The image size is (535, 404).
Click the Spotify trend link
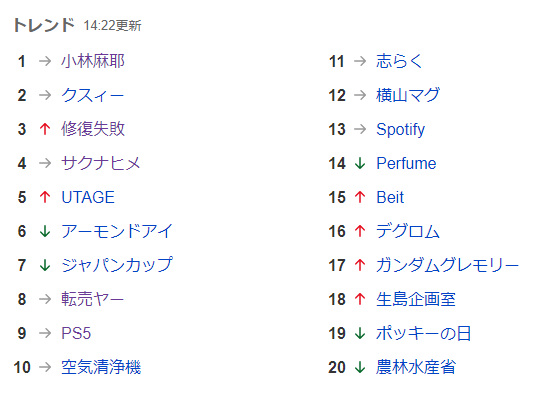coord(401,129)
